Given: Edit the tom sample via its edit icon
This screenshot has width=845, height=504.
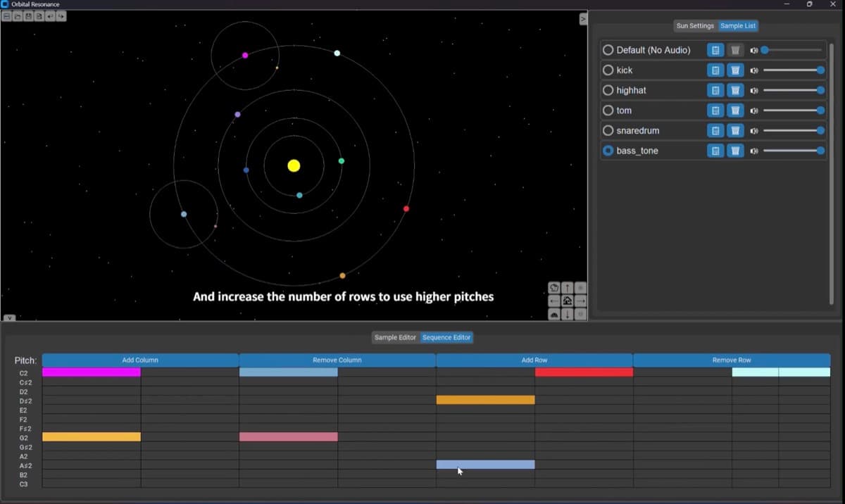Looking at the screenshot, I should point(715,111).
